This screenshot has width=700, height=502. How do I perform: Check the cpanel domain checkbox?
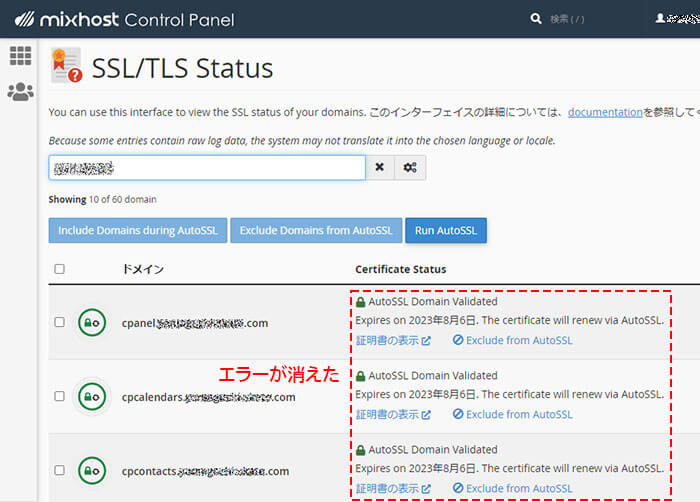[59, 322]
